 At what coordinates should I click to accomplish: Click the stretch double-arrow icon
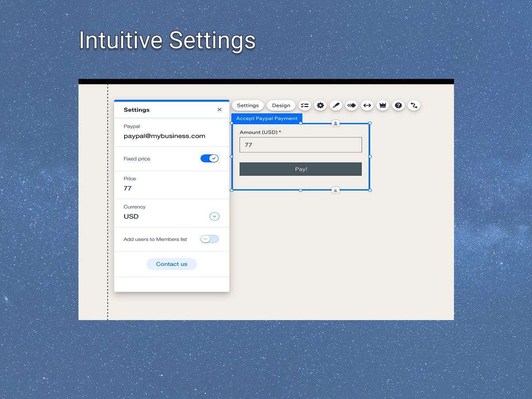click(367, 106)
